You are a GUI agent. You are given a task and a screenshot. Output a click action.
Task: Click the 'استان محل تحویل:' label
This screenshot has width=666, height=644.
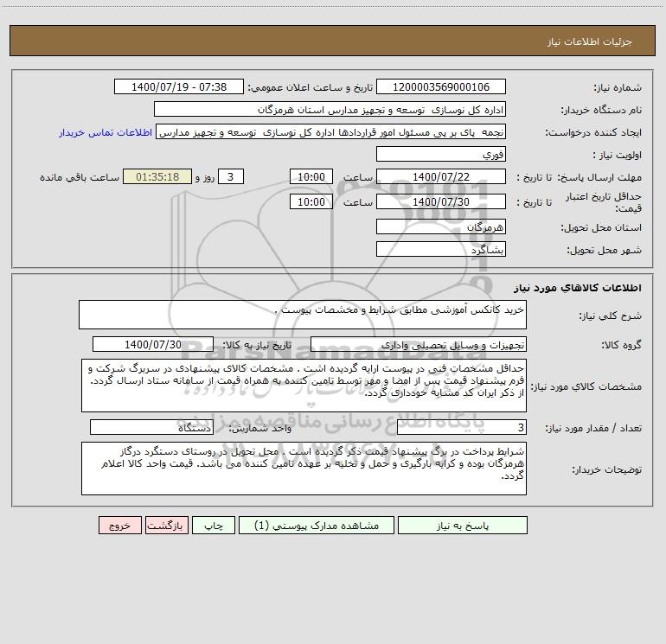[x=601, y=228]
